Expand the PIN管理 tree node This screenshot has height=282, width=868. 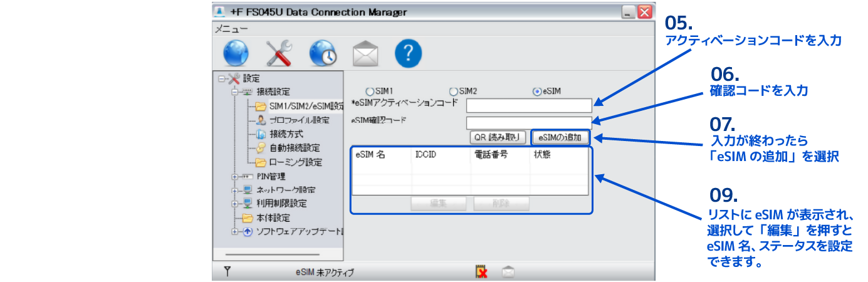point(235,177)
